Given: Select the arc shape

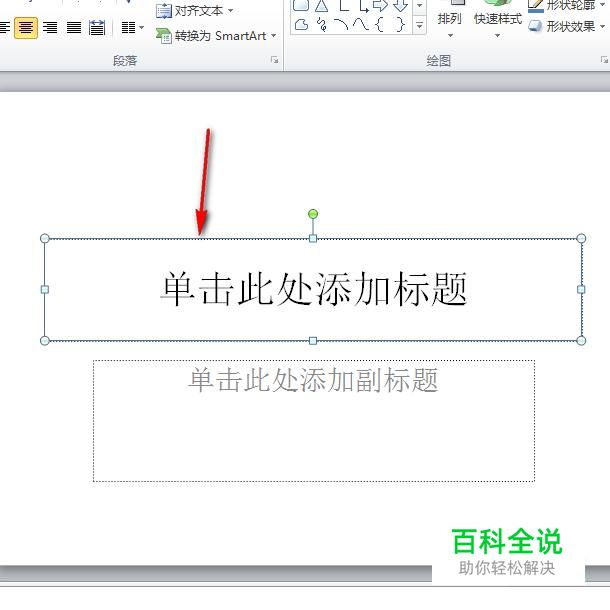Looking at the screenshot, I should point(342,25).
